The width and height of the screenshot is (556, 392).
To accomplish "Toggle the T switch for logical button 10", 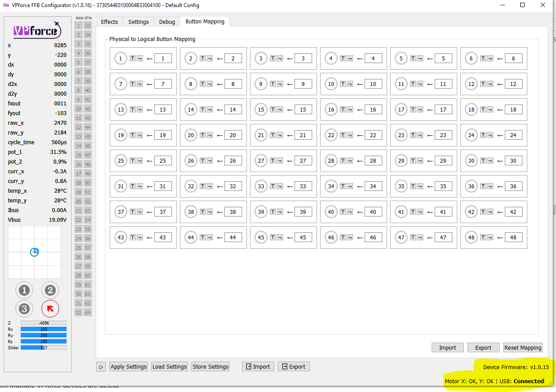I will (343, 84).
